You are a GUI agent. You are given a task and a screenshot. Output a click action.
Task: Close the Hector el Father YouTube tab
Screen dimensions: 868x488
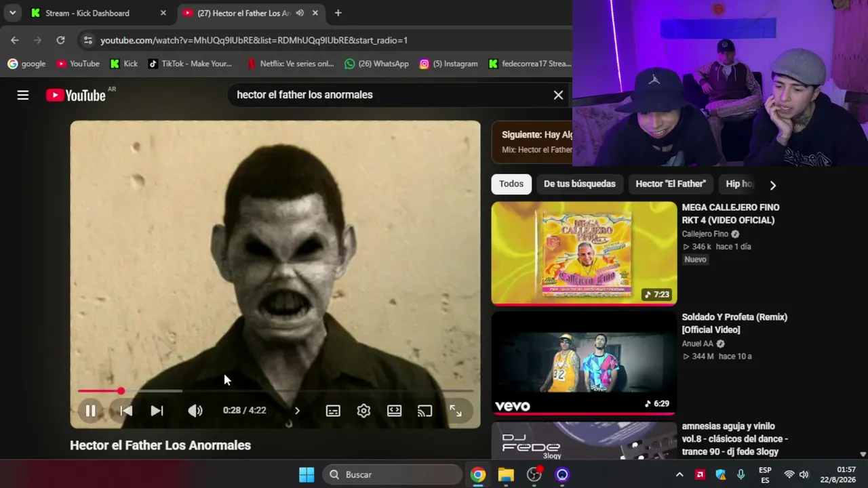(x=315, y=13)
